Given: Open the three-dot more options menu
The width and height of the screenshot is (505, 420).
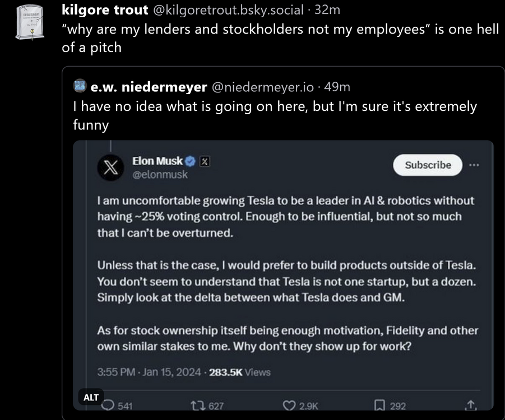Looking at the screenshot, I should pos(475,165).
